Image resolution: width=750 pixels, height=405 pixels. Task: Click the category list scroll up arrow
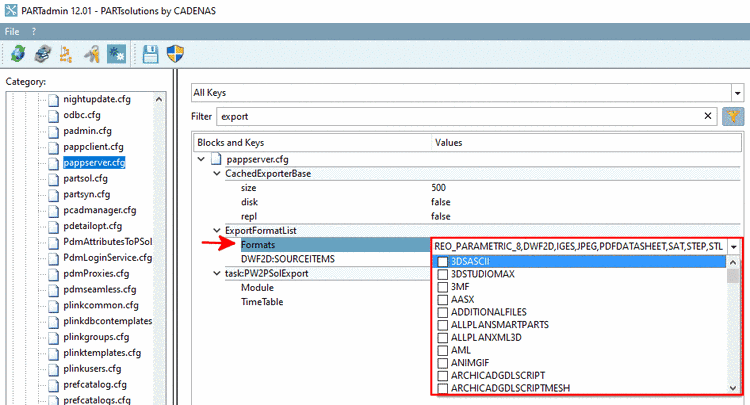coord(159,99)
